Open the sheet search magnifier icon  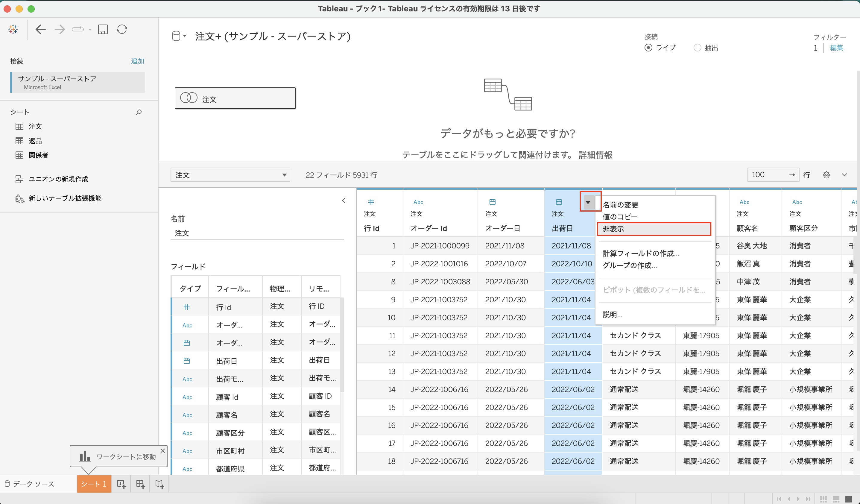tap(139, 112)
